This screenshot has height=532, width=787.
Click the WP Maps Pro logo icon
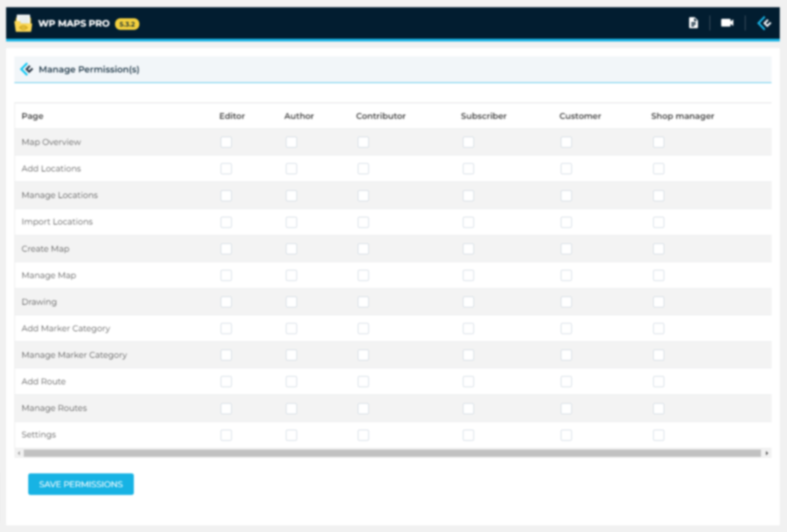23,23
